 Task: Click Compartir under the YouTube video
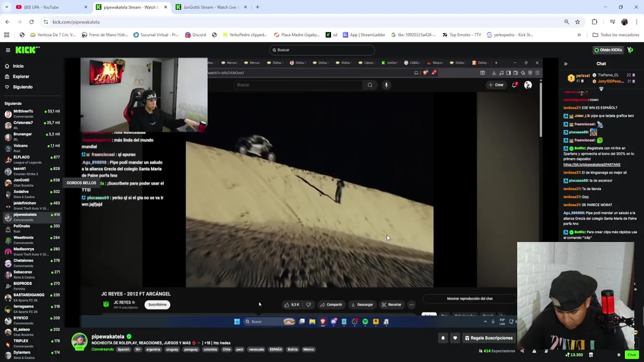[x=331, y=305]
